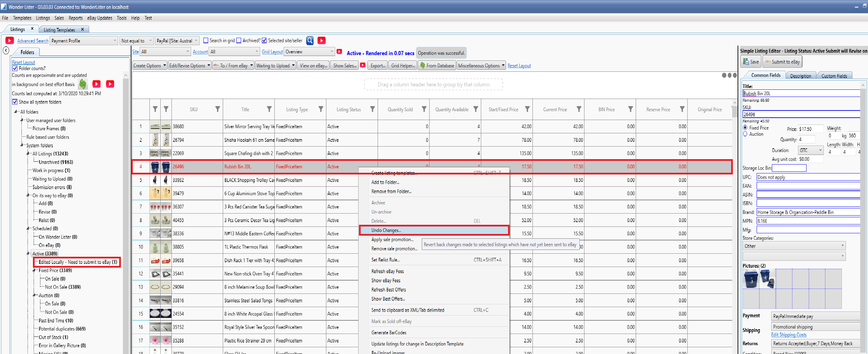Image resolution: width=868 pixels, height=354 pixels.
Task: Collapse the Active (3389) tree node
Action: [x=28, y=253]
